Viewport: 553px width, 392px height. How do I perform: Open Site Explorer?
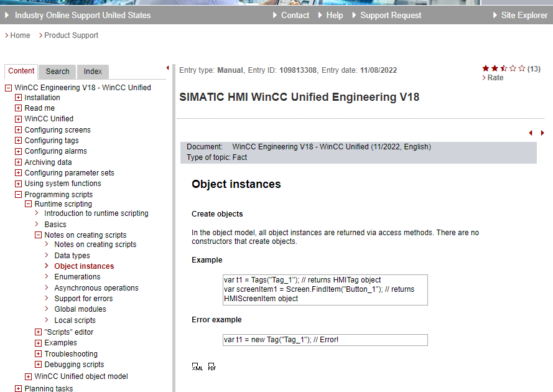click(524, 15)
